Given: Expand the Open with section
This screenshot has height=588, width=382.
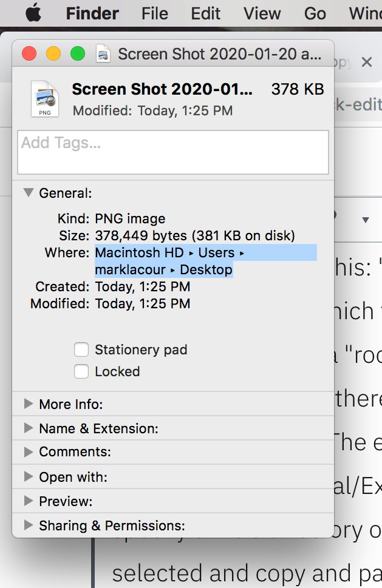Looking at the screenshot, I should (x=28, y=477).
